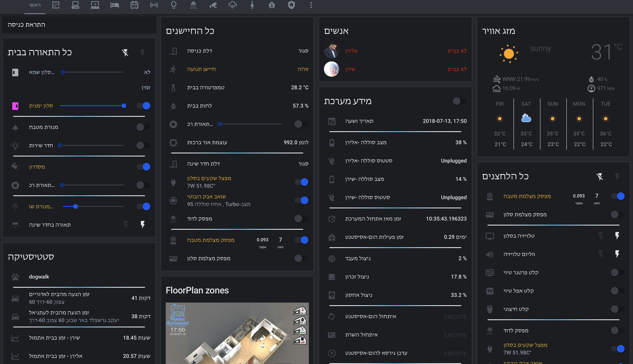
Task: Toggle the מידע מערכת header switch
Action: [459, 101]
